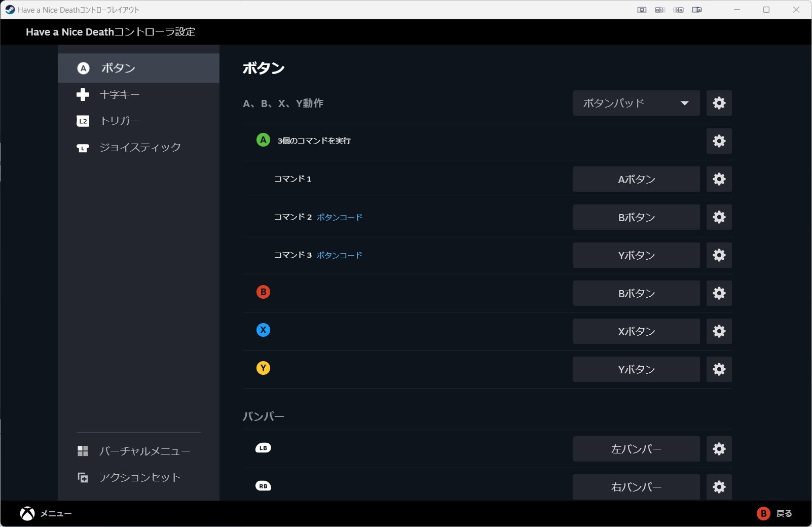Open gear settings next to Xボタン binding
812x527 pixels.
point(719,331)
